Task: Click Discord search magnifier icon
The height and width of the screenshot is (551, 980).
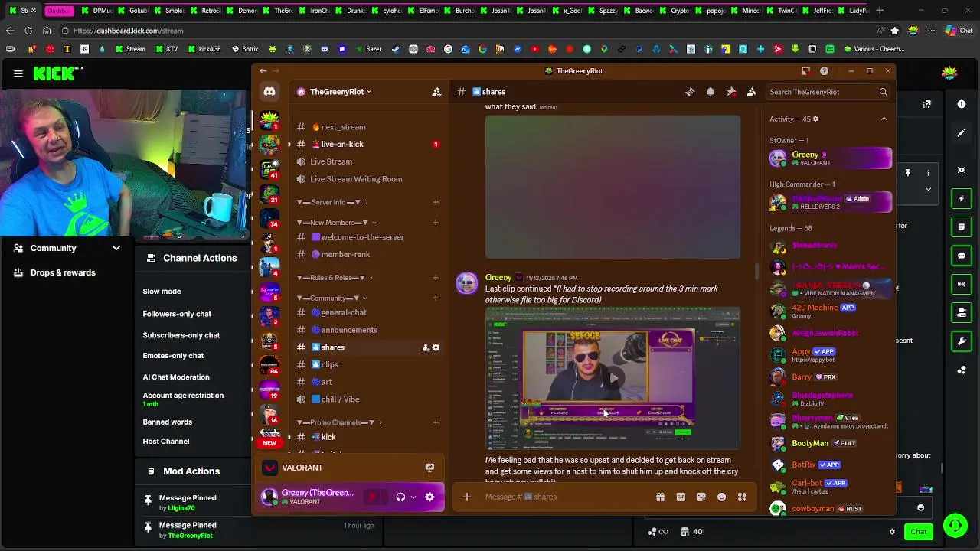Action: click(883, 92)
